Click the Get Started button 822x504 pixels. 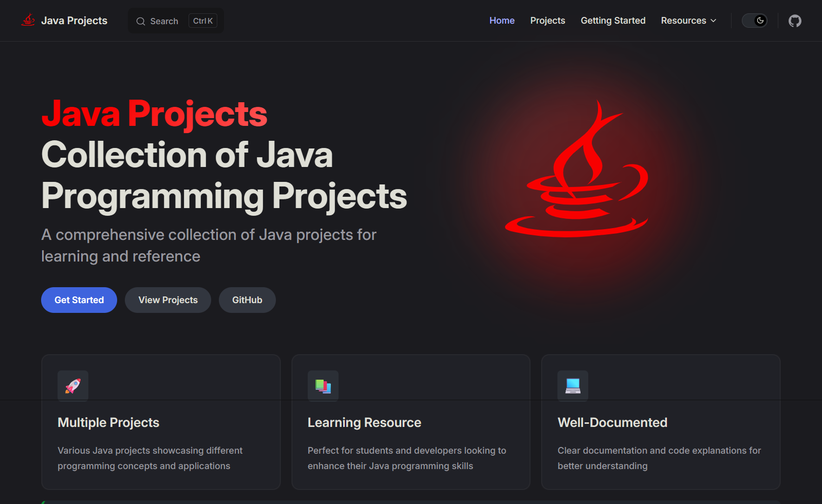coord(79,300)
